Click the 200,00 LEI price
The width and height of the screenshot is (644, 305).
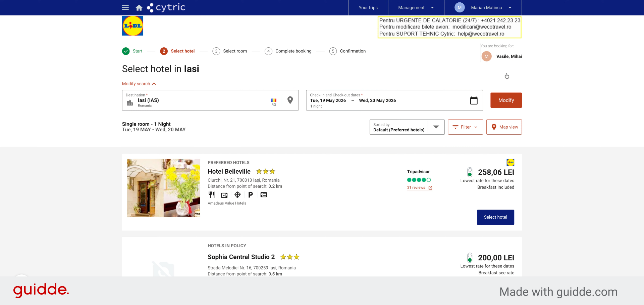coord(496,258)
